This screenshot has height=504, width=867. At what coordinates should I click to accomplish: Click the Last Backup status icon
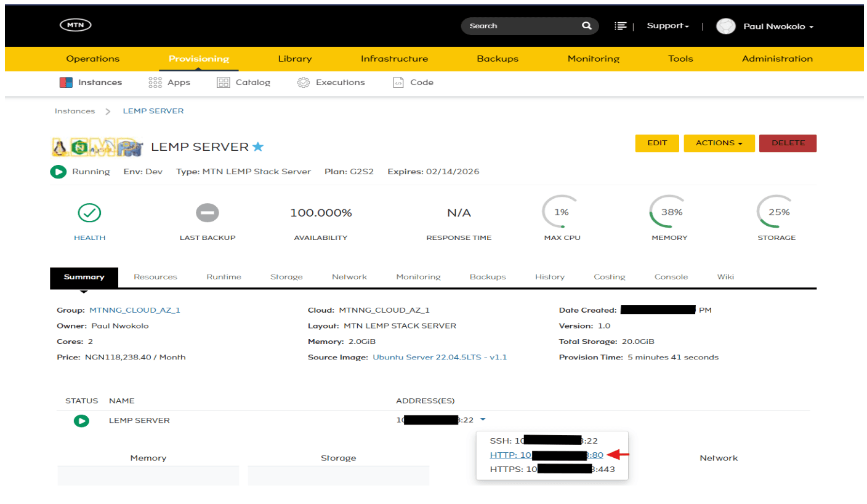click(207, 213)
